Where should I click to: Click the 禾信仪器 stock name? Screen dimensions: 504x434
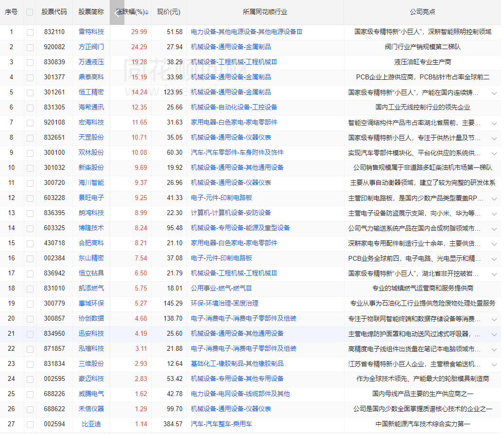coord(91,409)
